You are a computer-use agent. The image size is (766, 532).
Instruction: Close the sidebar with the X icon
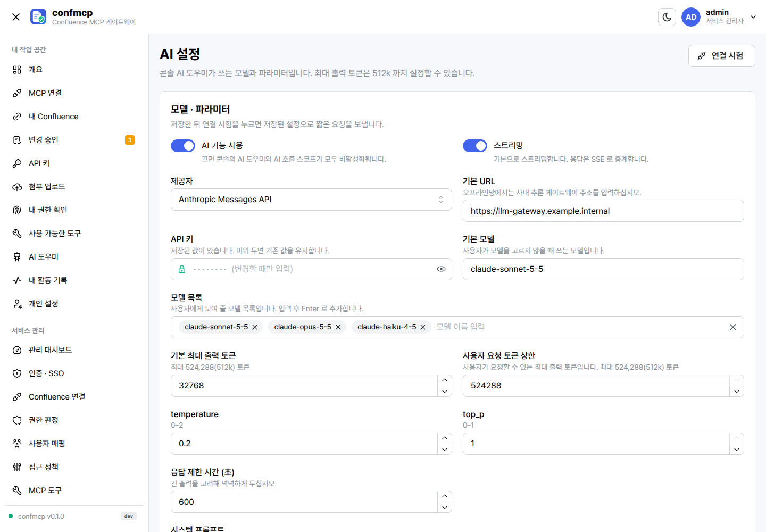coord(16,17)
